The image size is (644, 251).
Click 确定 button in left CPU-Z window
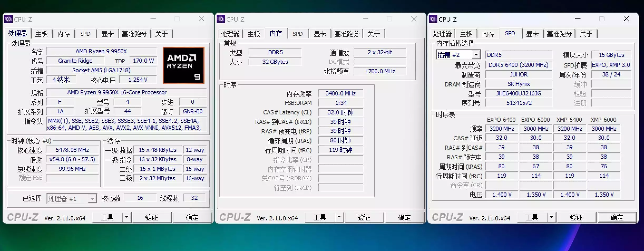pyautogui.click(x=192, y=217)
